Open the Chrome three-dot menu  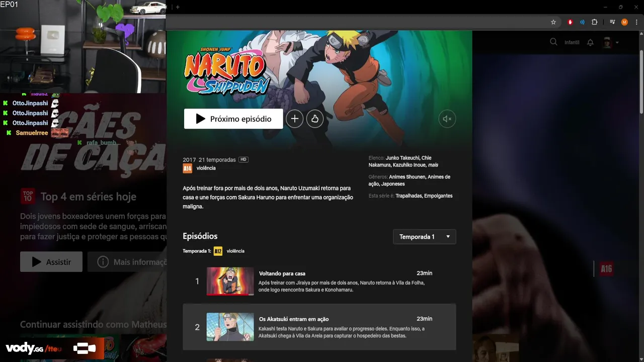[637, 22]
